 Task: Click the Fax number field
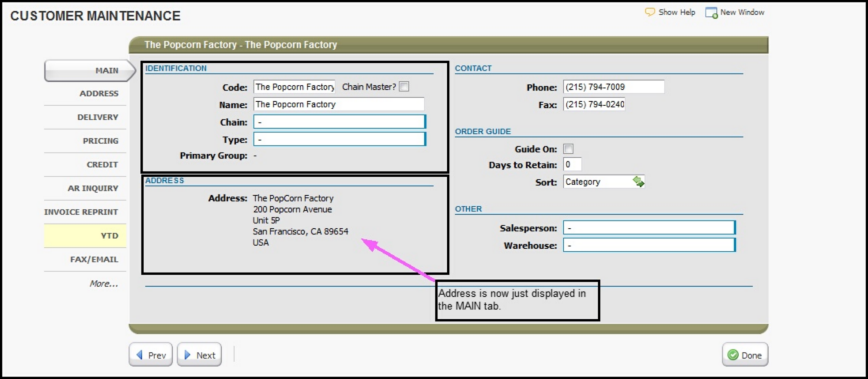(x=594, y=104)
